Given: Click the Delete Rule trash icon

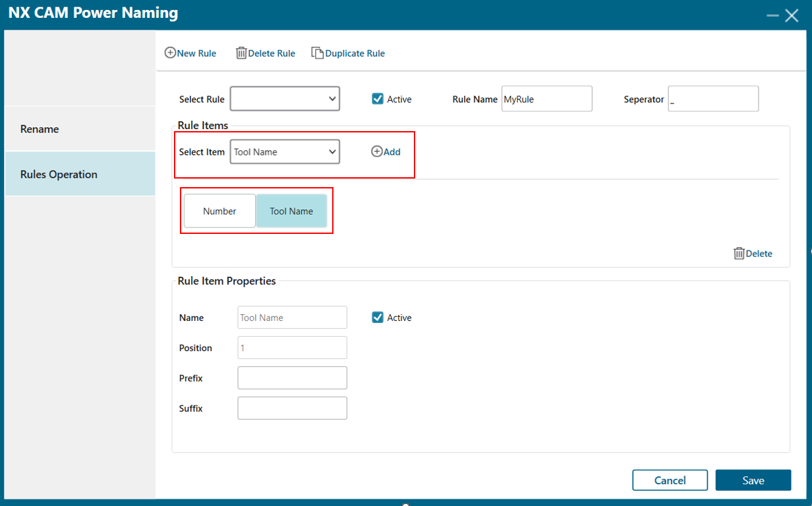Looking at the screenshot, I should (242, 53).
